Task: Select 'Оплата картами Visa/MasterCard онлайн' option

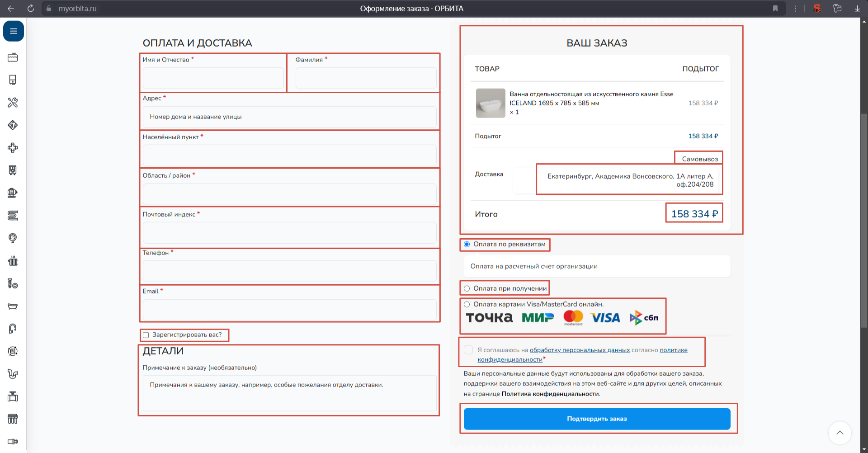Action: tap(467, 305)
